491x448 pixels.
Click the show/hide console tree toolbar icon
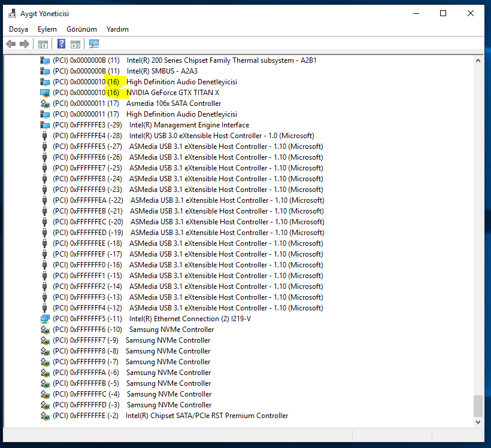pos(43,44)
